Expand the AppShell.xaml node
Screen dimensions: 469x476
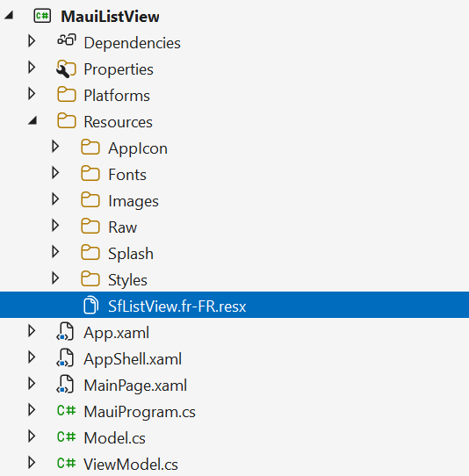click(32, 357)
